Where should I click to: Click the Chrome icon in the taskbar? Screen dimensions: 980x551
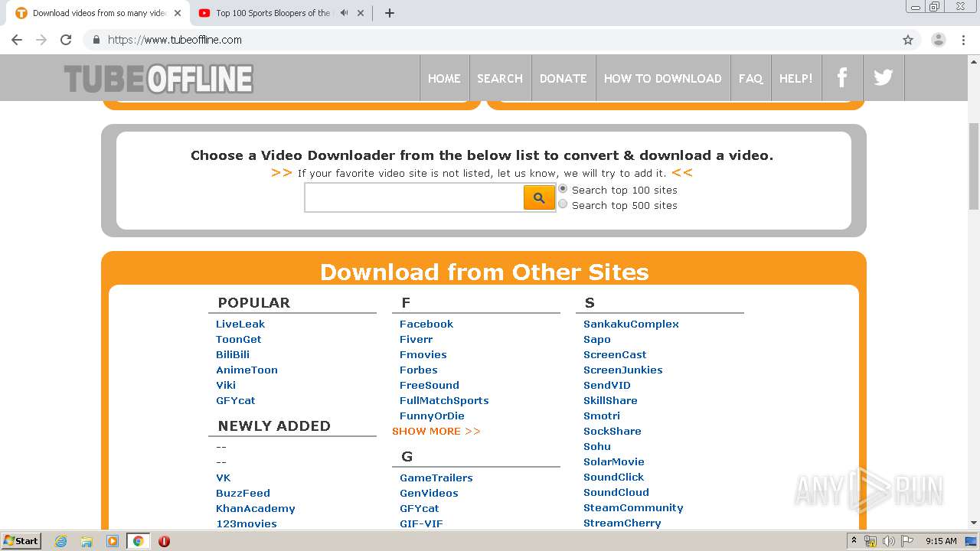[x=138, y=541]
